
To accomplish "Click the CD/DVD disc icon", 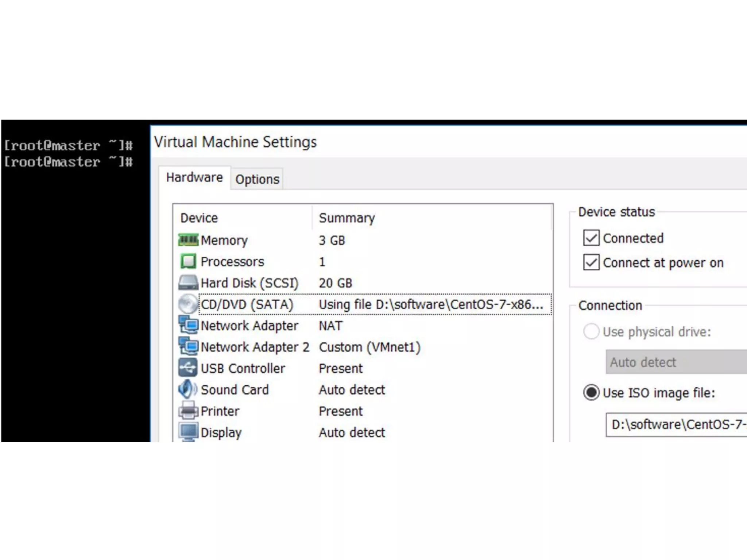I will (188, 304).
